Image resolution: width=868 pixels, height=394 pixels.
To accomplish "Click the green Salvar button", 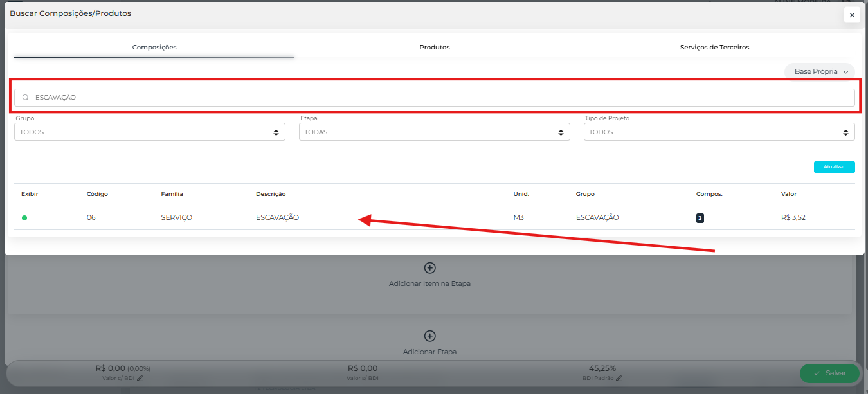I will coord(829,373).
